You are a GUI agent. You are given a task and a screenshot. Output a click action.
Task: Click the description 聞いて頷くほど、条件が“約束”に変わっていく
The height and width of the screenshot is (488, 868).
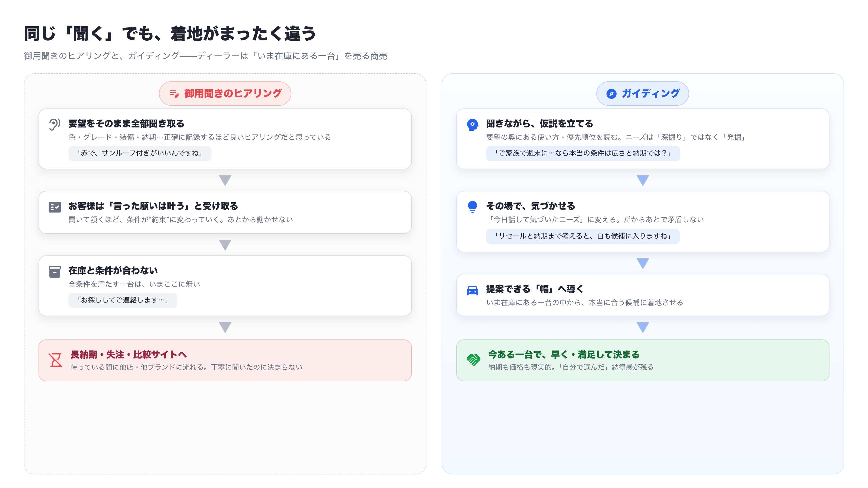click(x=181, y=220)
